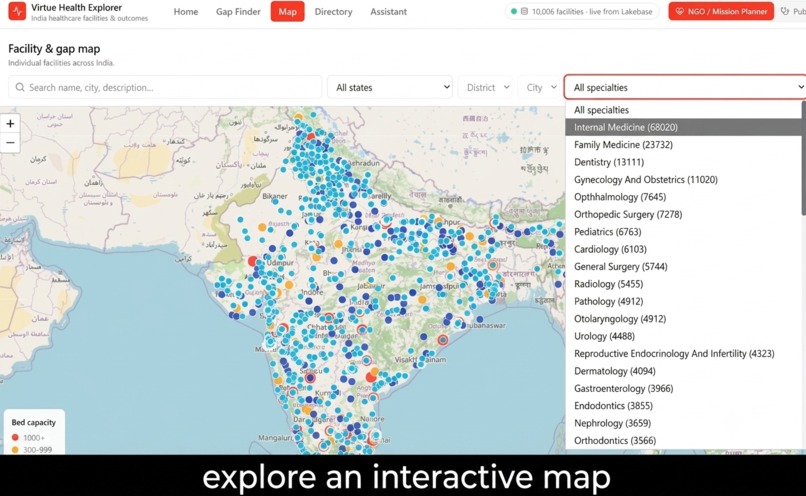
Task: Select Family Medicine (23732) option
Action: [683, 144]
